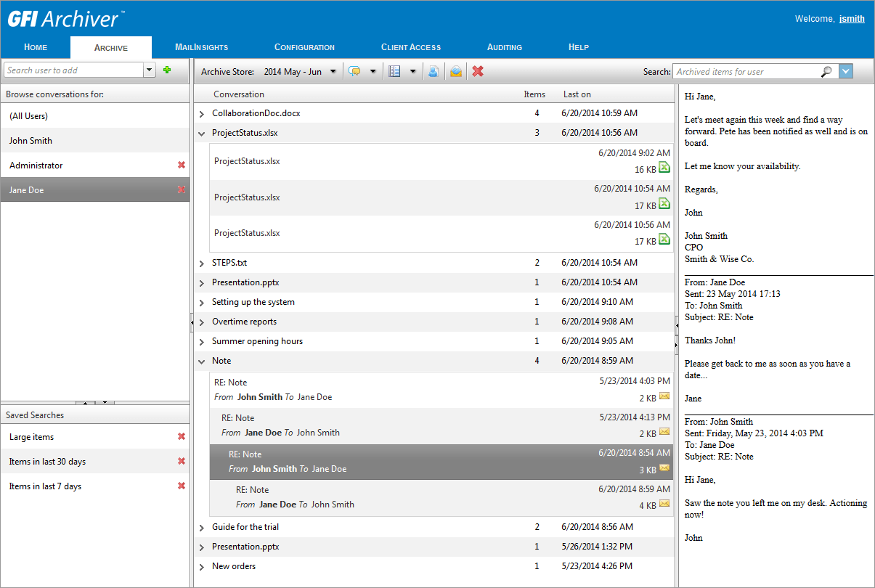
Task: Expand the STEPS.txt conversation
Action: click(202, 263)
